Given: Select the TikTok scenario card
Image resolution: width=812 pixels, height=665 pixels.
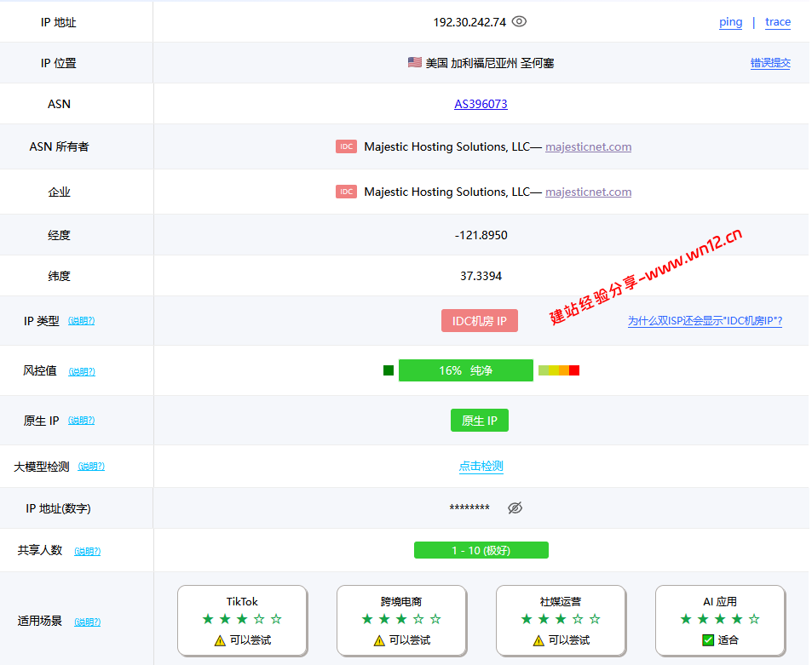Looking at the screenshot, I should [242, 621].
